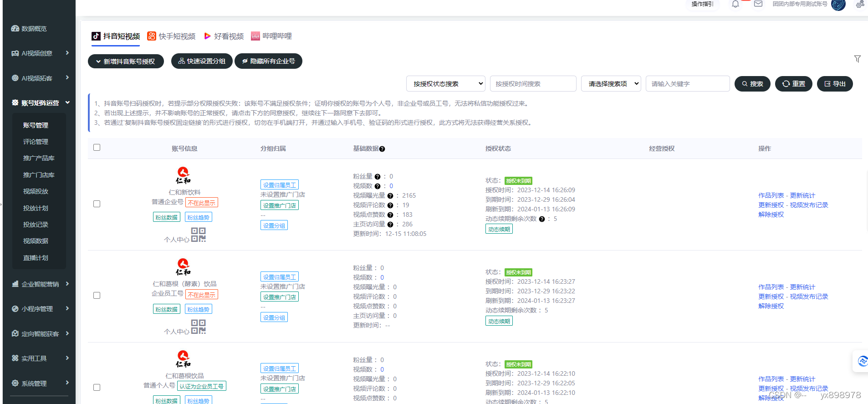Open 直播计划 in the sidebar

click(x=36, y=258)
